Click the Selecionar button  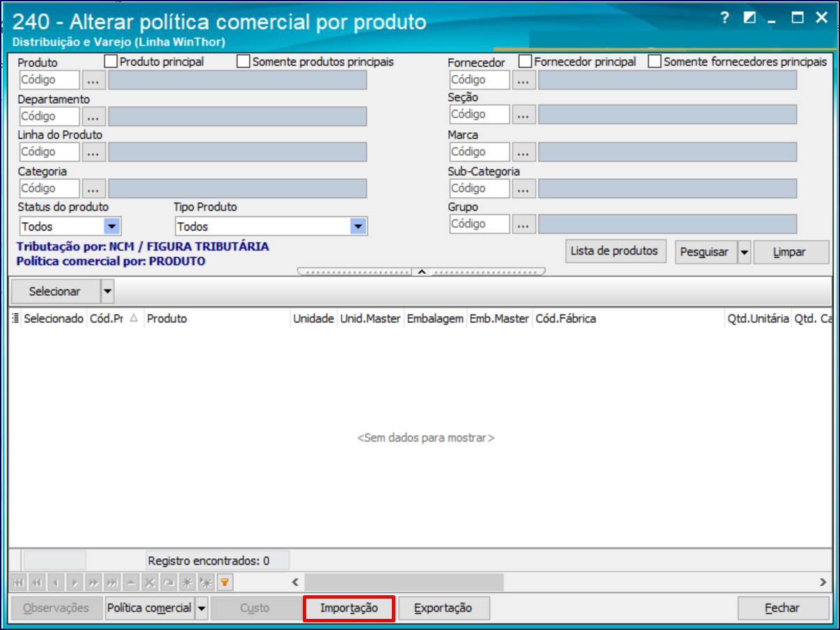pos(54,292)
